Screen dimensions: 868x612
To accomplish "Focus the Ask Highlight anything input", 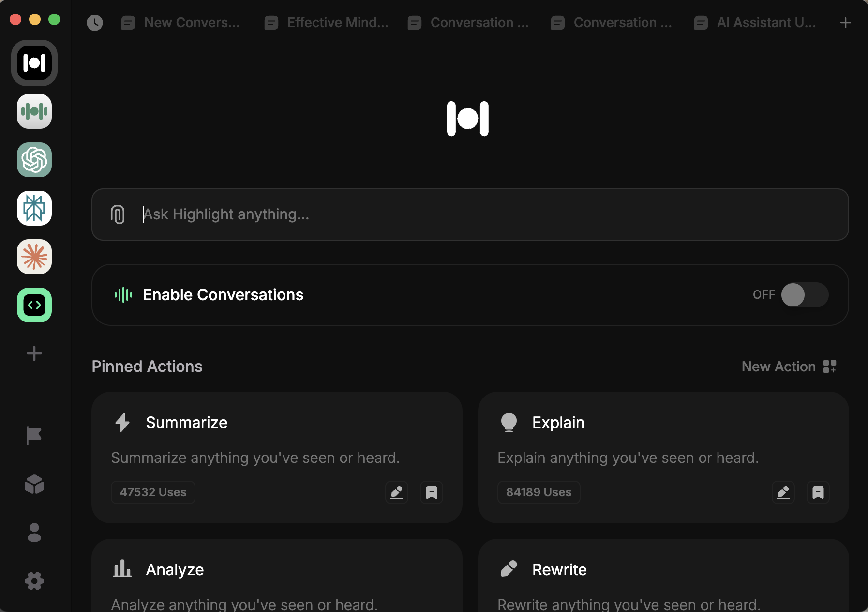I will [470, 214].
